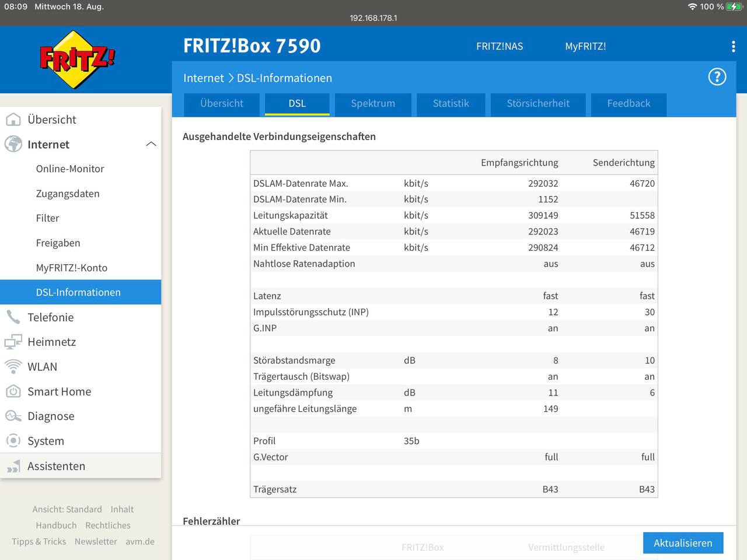Screen dimensions: 747x560
Task: Click the Empfangsrichtung column header
Action: (x=519, y=163)
